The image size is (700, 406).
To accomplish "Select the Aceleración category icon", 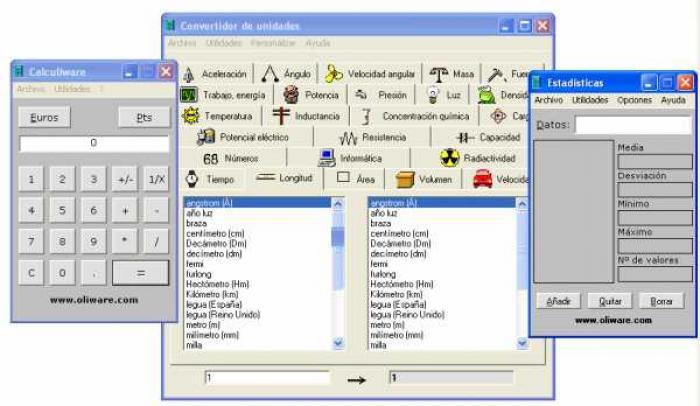I will pos(189,74).
